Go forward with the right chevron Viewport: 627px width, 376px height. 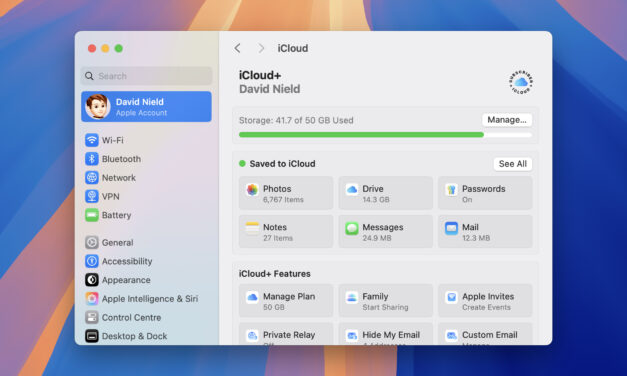(261, 48)
